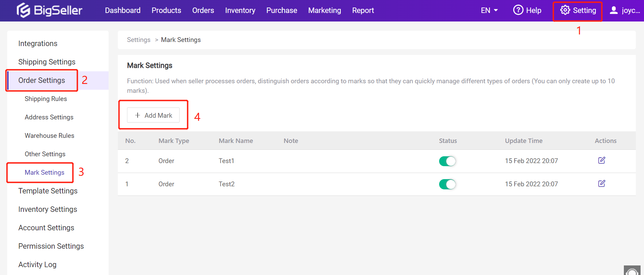Disable the Test1 mark status toggle
Image resolution: width=644 pixels, height=275 pixels.
[x=447, y=161]
